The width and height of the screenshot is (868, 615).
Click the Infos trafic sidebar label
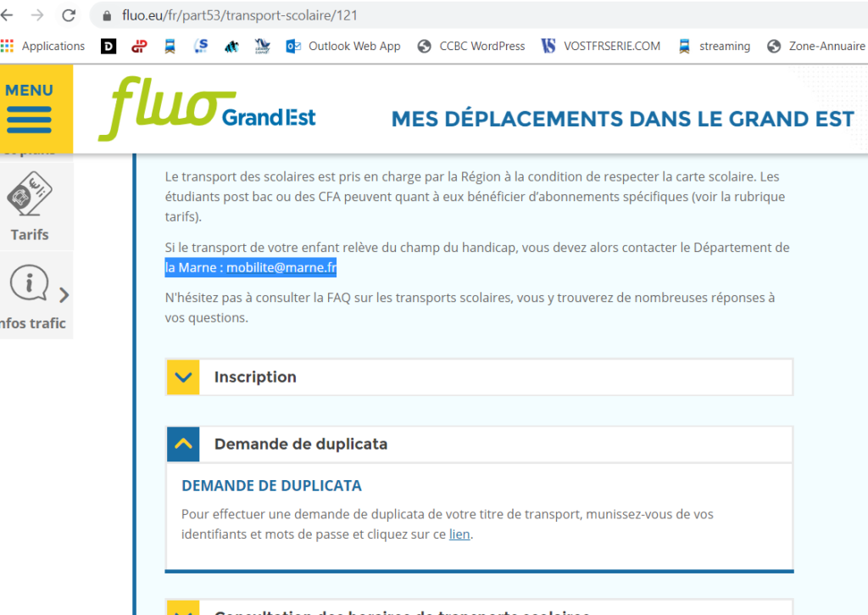point(33,323)
